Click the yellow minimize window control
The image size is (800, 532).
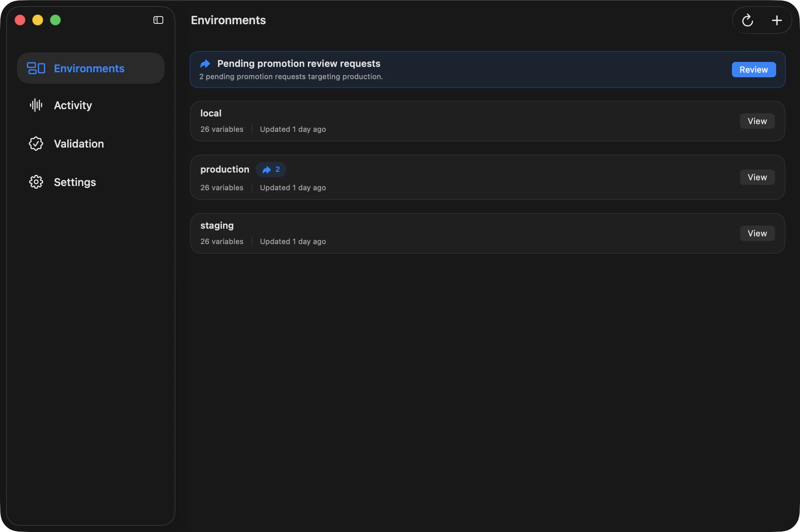click(x=38, y=20)
